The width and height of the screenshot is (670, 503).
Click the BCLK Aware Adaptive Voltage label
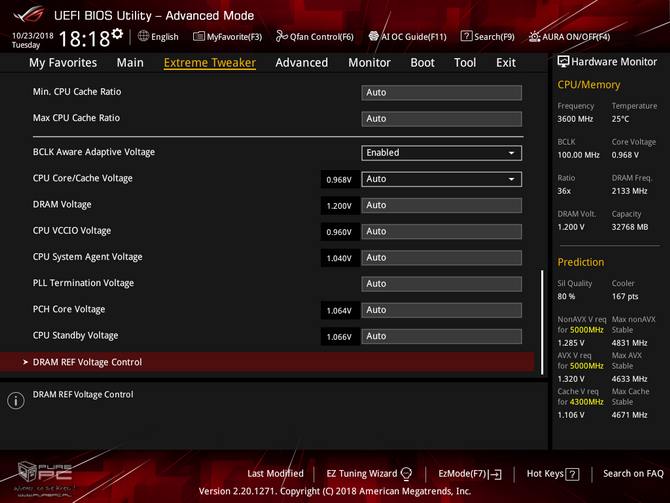(x=94, y=152)
